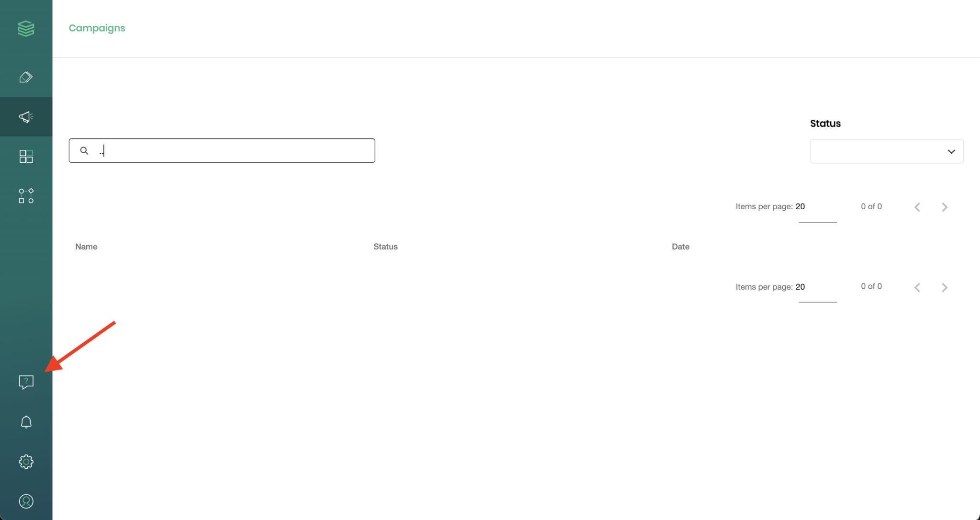Toggle the Status filter visibility
980x520 pixels.
pyautogui.click(x=950, y=151)
